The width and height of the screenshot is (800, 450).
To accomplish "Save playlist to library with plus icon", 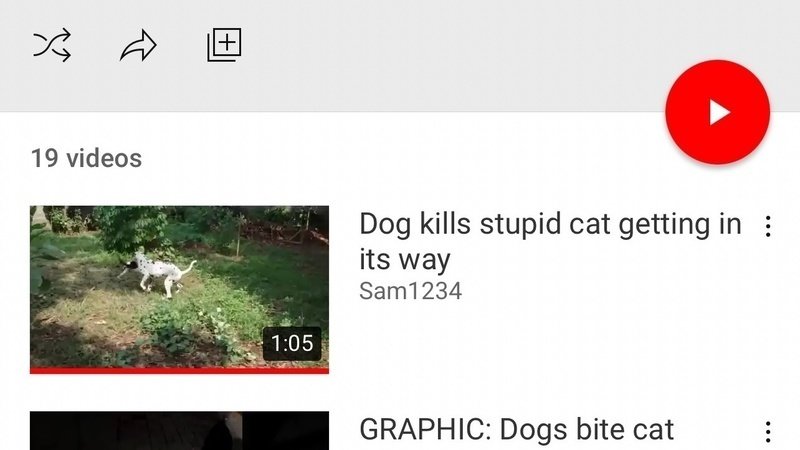I will tap(224, 45).
